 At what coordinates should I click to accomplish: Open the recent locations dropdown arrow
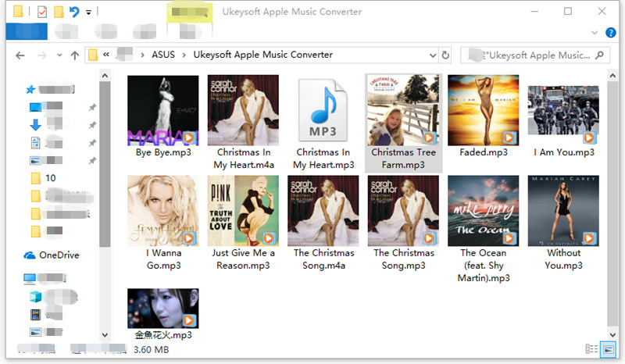pyautogui.click(x=59, y=55)
